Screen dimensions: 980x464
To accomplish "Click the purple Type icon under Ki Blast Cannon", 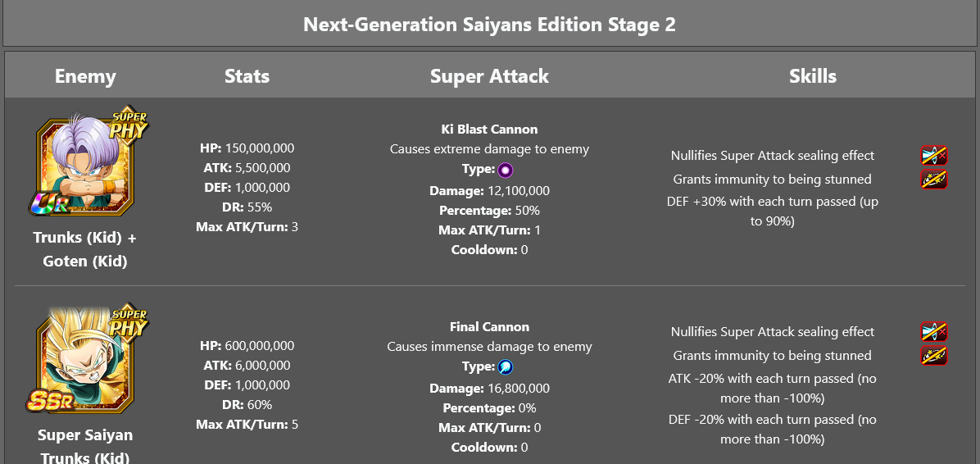I will pyautogui.click(x=506, y=171).
